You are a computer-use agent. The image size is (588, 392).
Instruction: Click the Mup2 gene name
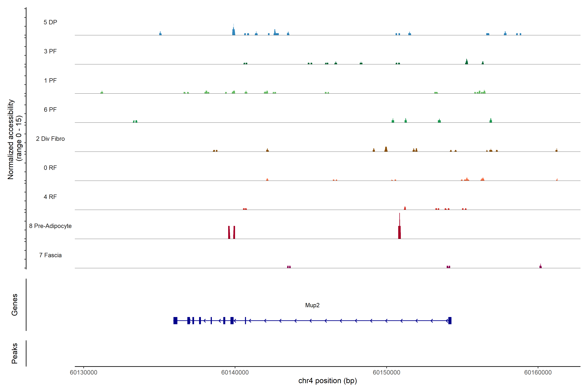coord(312,305)
